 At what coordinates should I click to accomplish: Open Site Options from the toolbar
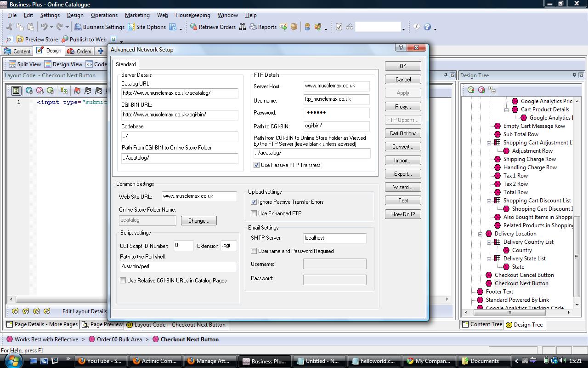click(131, 27)
